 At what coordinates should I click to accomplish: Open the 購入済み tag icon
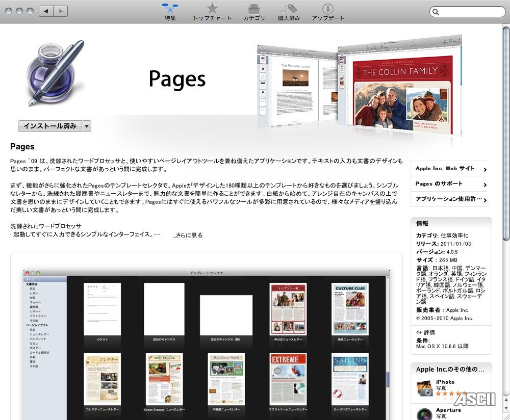coord(289,9)
